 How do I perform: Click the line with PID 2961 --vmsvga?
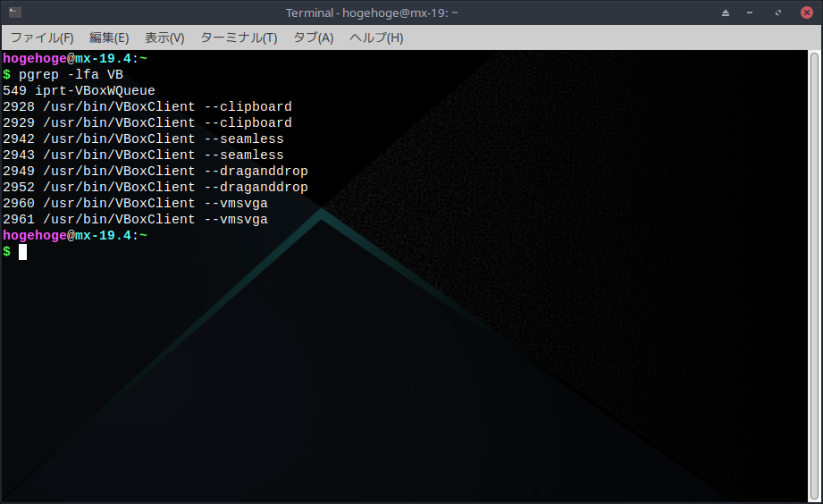(136, 220)
